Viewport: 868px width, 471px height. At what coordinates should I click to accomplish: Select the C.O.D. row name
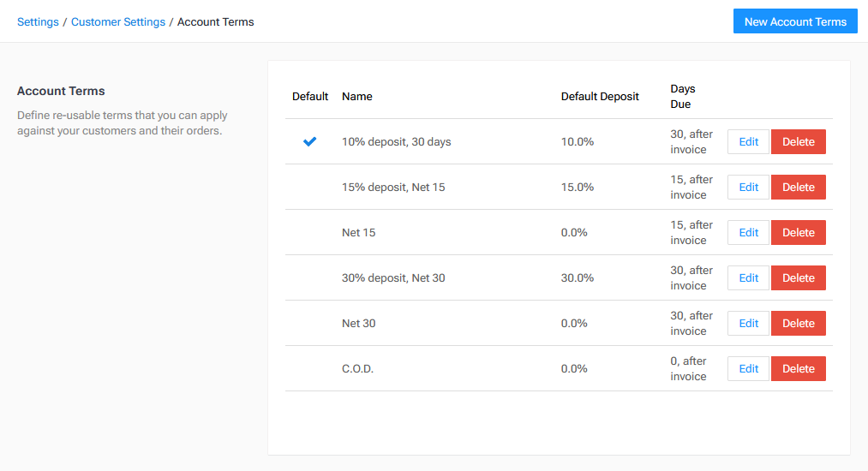tap(357, 369)
